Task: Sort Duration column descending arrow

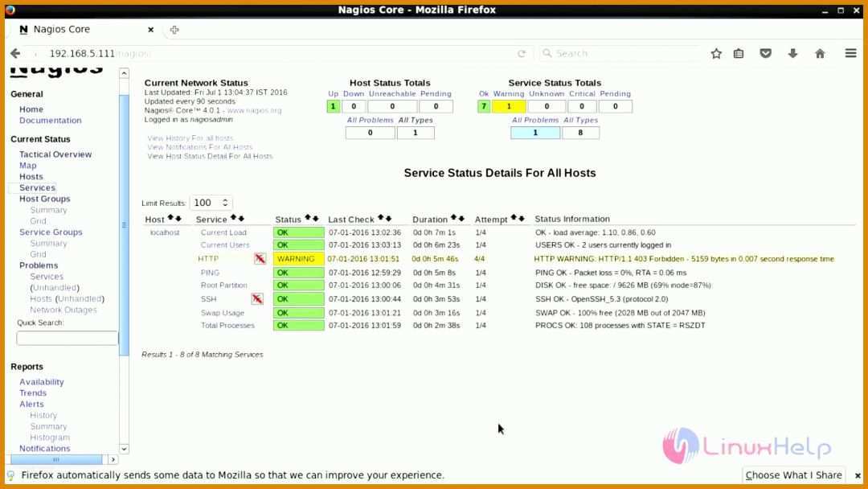Action: pyautogui.click(x=461, y=219)
